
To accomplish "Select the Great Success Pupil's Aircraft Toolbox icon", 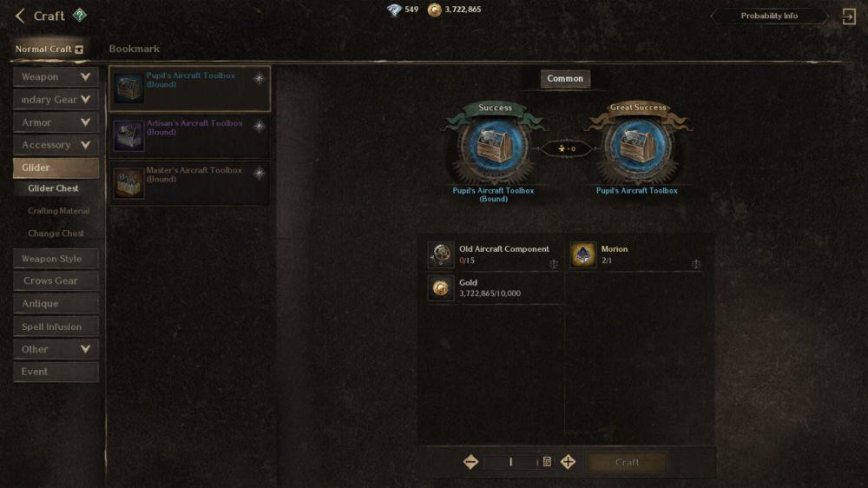I will [x=638, y=146].
